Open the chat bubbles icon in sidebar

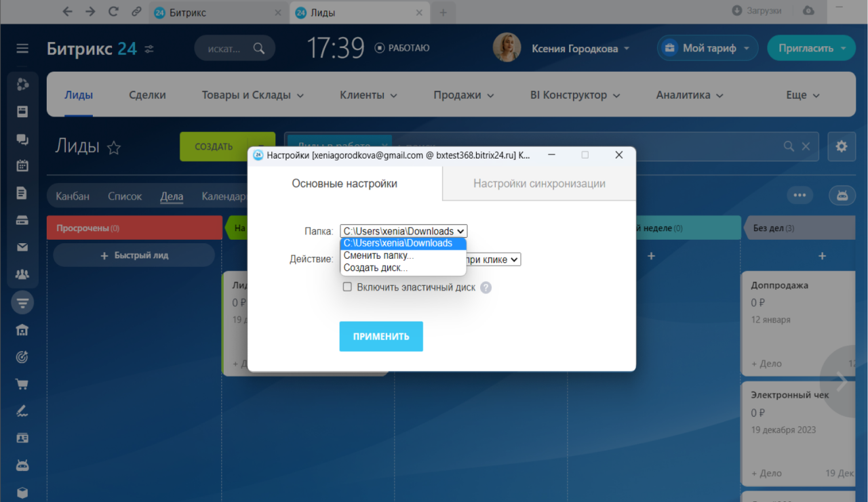tap(22, 139)
